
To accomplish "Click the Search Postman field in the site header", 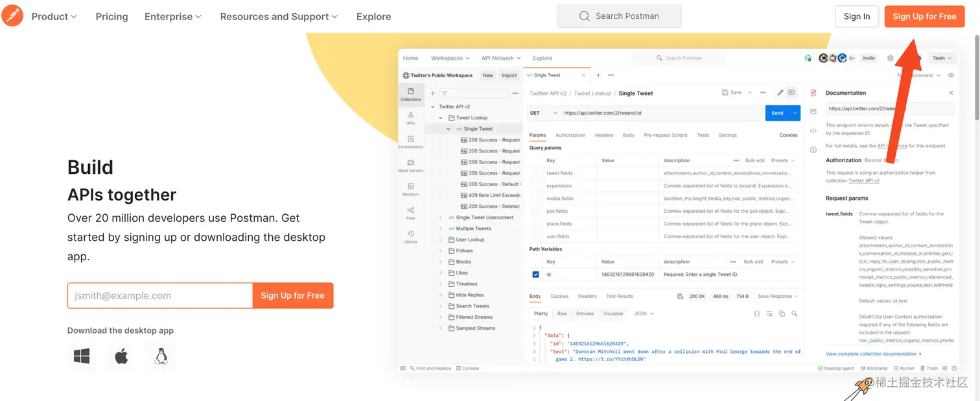I will pyautogui.click(x=619, y=16).
